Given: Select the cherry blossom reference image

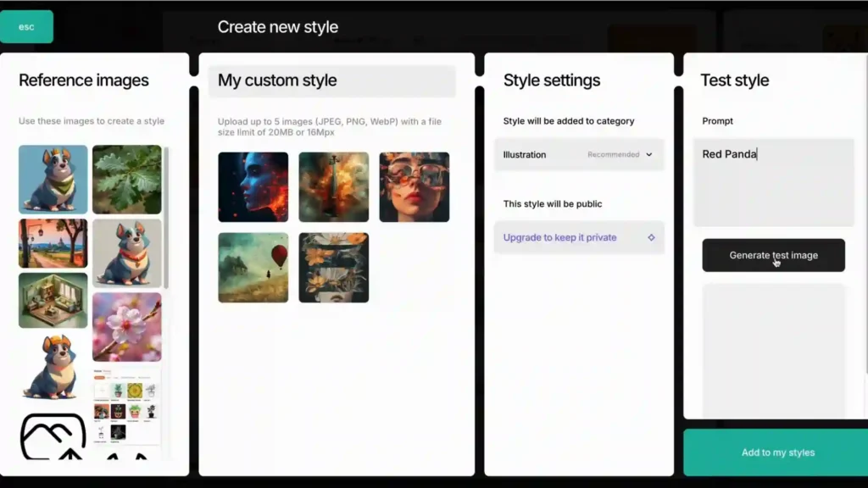Looking at the screenshot, I should coord(126,325).
